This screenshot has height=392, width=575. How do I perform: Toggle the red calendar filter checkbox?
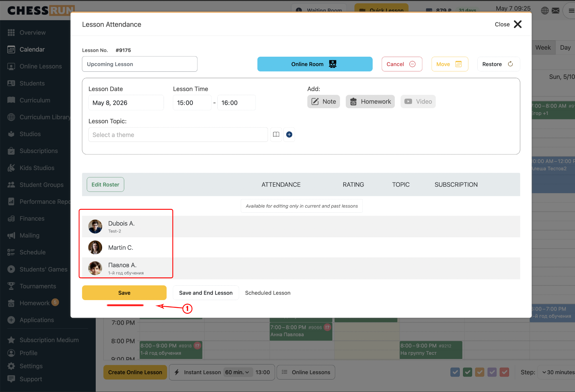[504, 372]
